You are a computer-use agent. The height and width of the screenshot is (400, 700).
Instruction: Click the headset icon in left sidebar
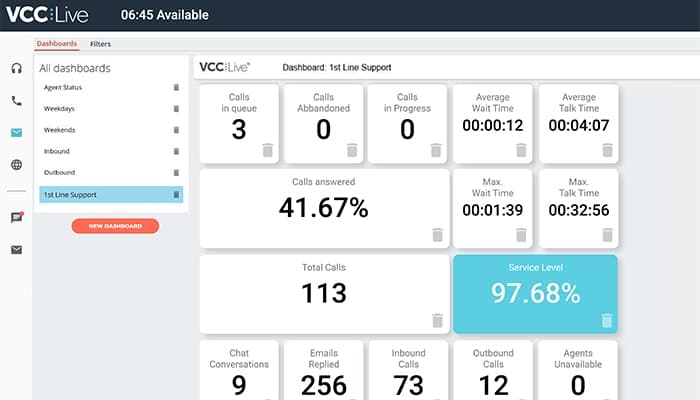pyautogui.click(x=16, y=69)
